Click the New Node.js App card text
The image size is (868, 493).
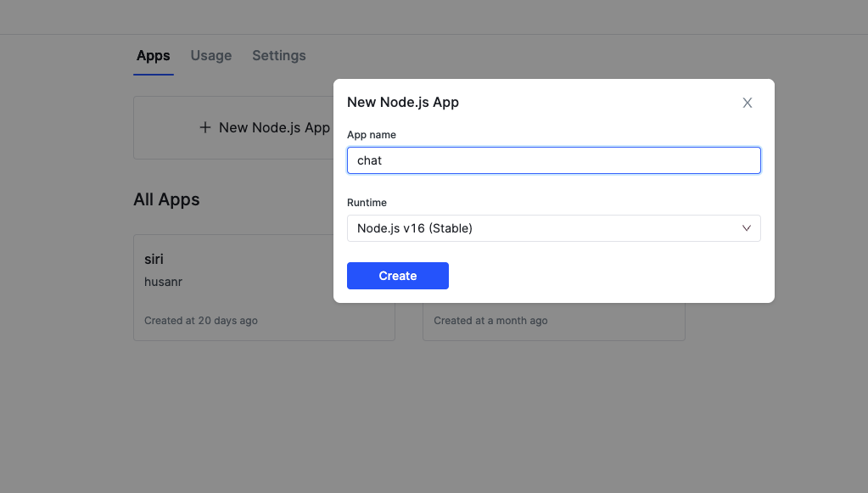click(x=273, y=127)
